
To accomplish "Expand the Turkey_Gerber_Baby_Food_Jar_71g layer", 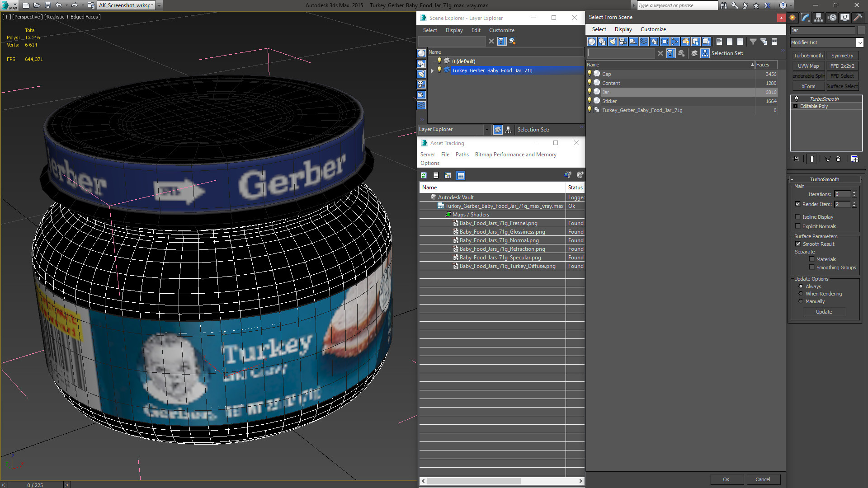I will click(x=432, y=70).
